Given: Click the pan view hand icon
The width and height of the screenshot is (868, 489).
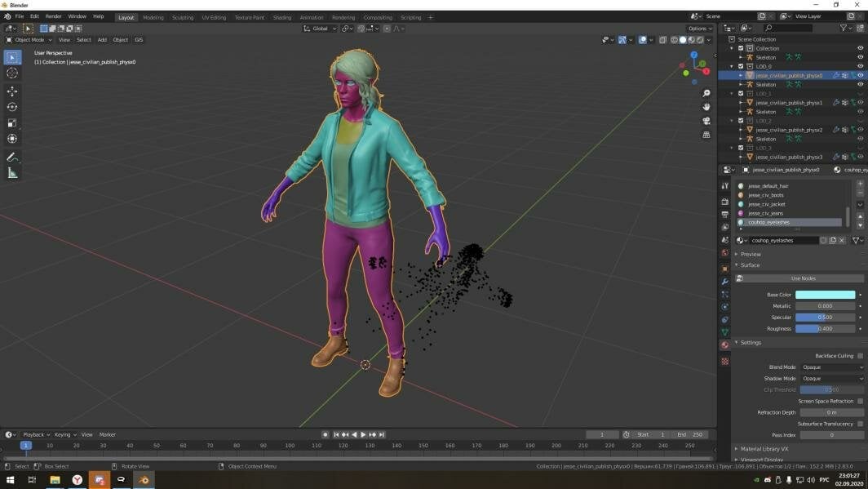Looking at the screenshot, I should pyautogui.click(x=706, y=107).
